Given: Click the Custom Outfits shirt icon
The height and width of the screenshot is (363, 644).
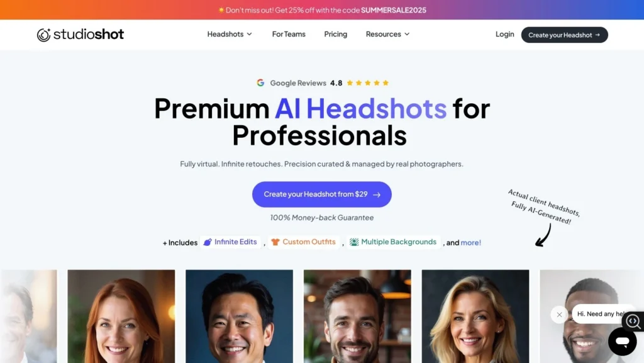Looking at the screenshot, I should [x=275, y=242].
